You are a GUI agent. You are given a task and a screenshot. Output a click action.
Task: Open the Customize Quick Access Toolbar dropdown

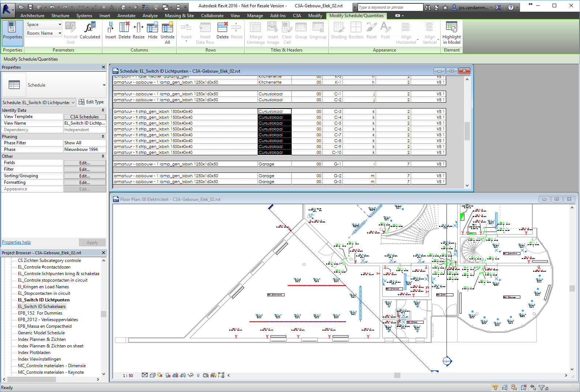point(185,7)
